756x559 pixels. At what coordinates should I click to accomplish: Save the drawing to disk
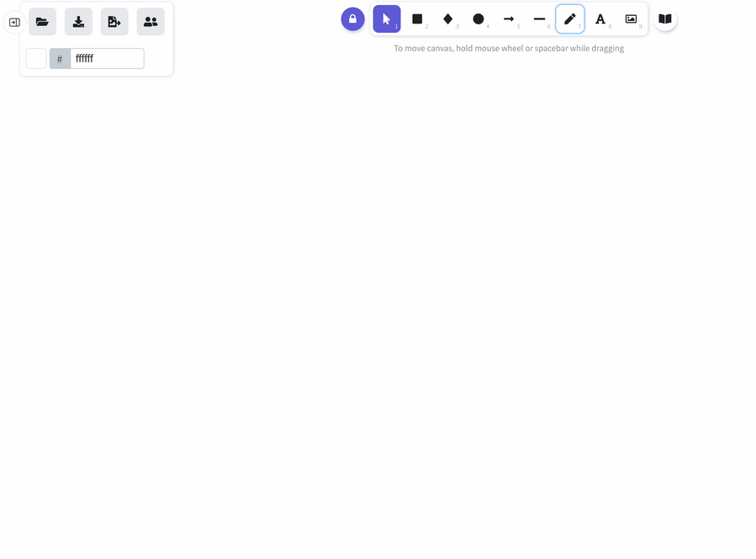[78, 22]
